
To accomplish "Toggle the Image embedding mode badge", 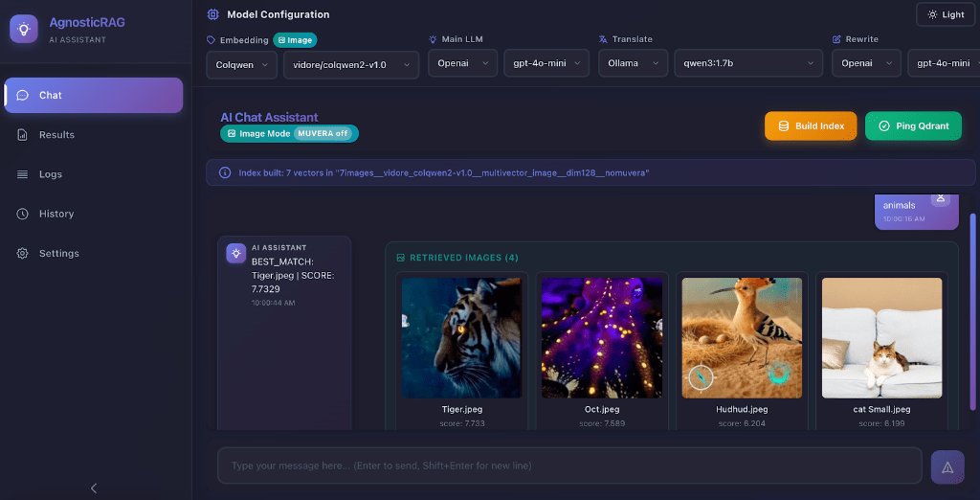I will [295, 40].
